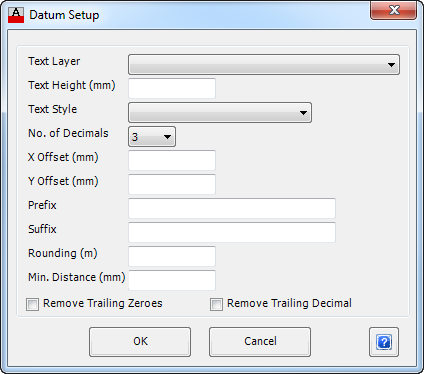Click the OK button

pyautogui.click(x=140, y=342)
